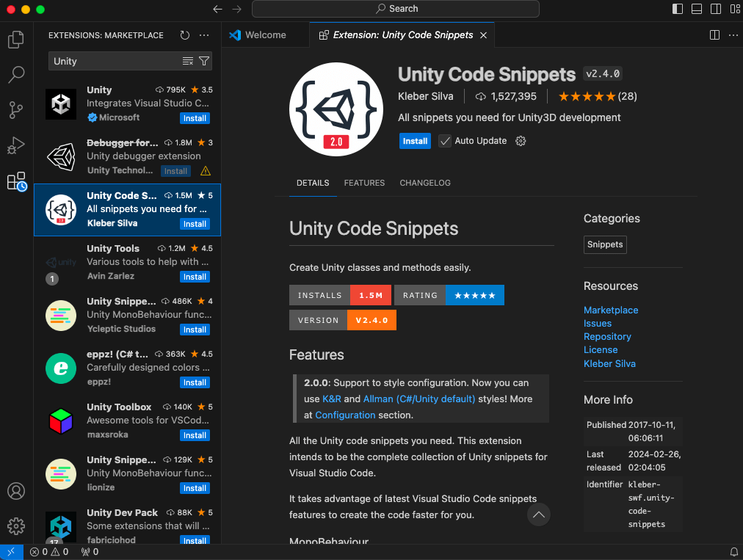Select the Extensions view icon
The height and width of the screenshot is (560, 743).
tap(16, 181)
